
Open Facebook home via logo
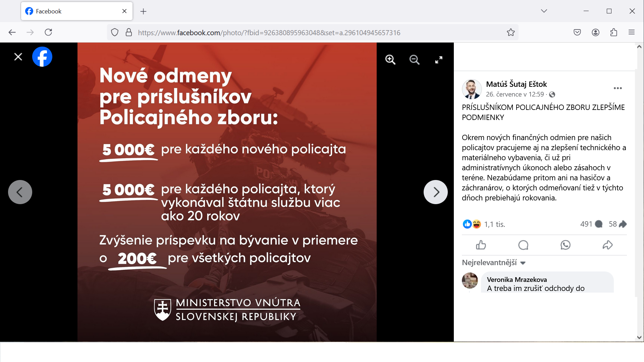42,57
